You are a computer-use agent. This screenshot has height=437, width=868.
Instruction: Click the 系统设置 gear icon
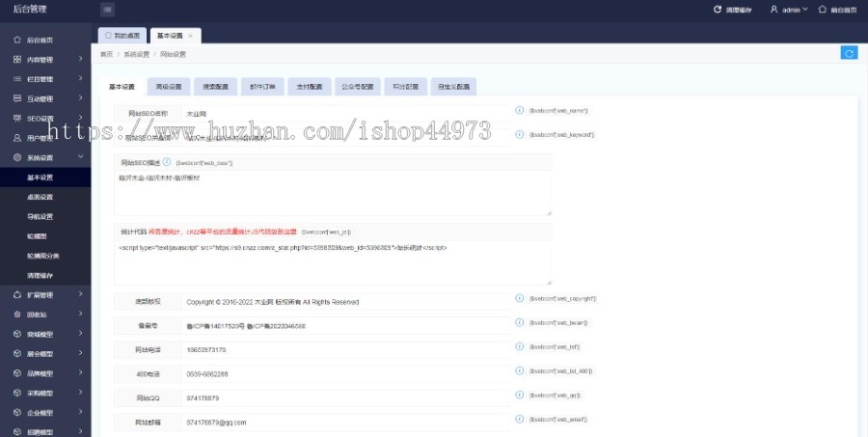point(17,157)
